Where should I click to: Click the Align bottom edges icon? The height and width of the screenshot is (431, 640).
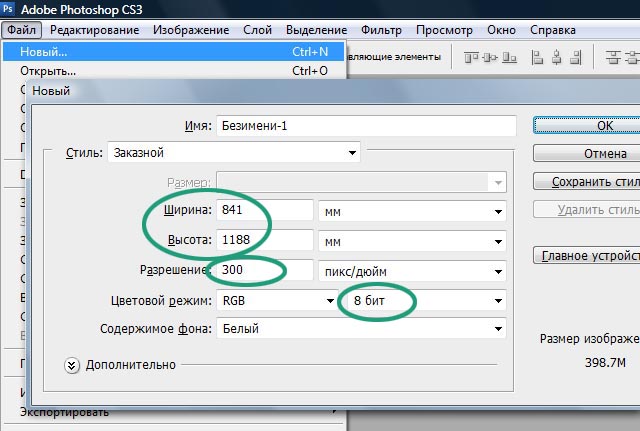511,58
